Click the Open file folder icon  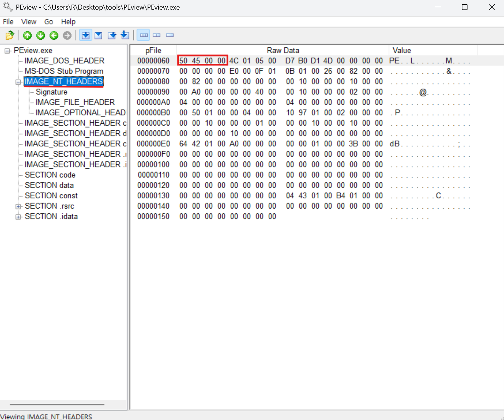(10, 35)
